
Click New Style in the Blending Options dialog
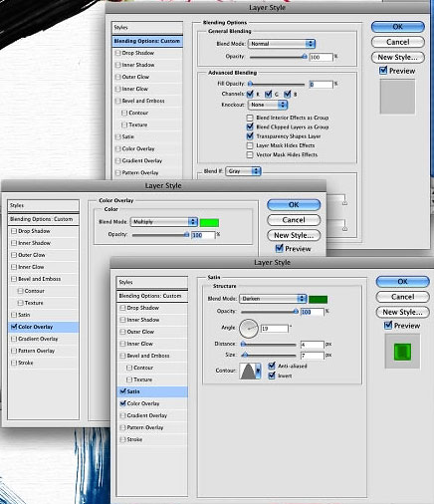[x=398, y=57]
